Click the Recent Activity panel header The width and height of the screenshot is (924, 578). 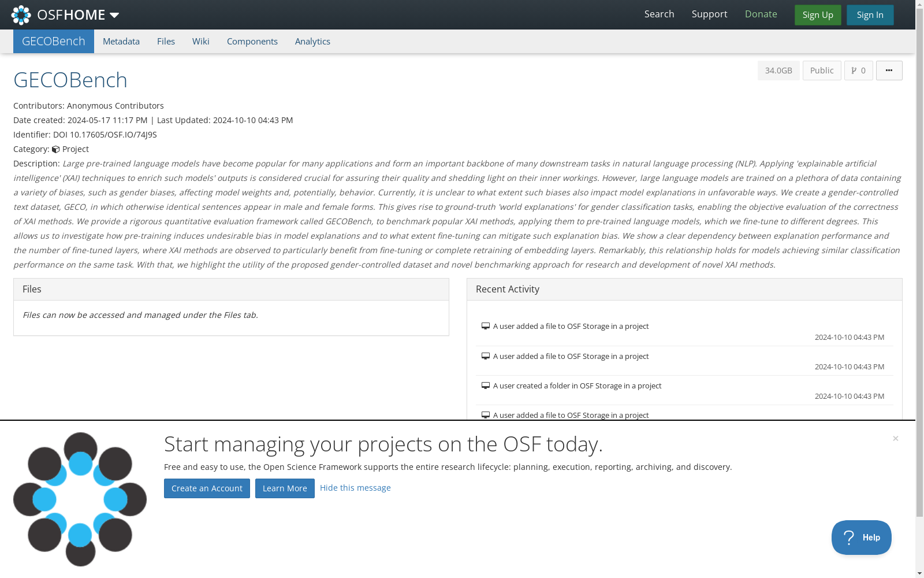point(684,290)
